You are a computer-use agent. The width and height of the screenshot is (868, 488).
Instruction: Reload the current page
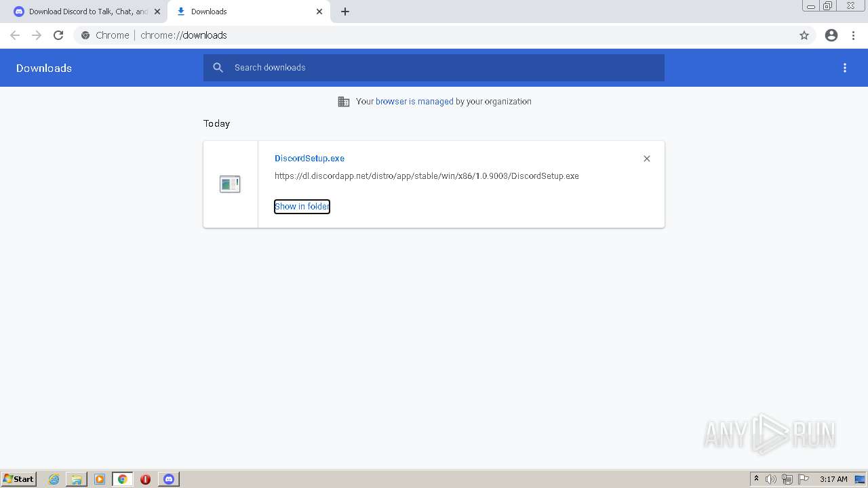tap(58, 35)
